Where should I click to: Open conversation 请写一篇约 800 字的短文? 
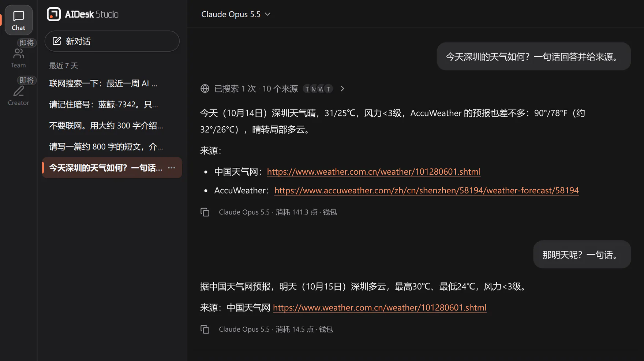pyautogui.click(x=112, y=146)
